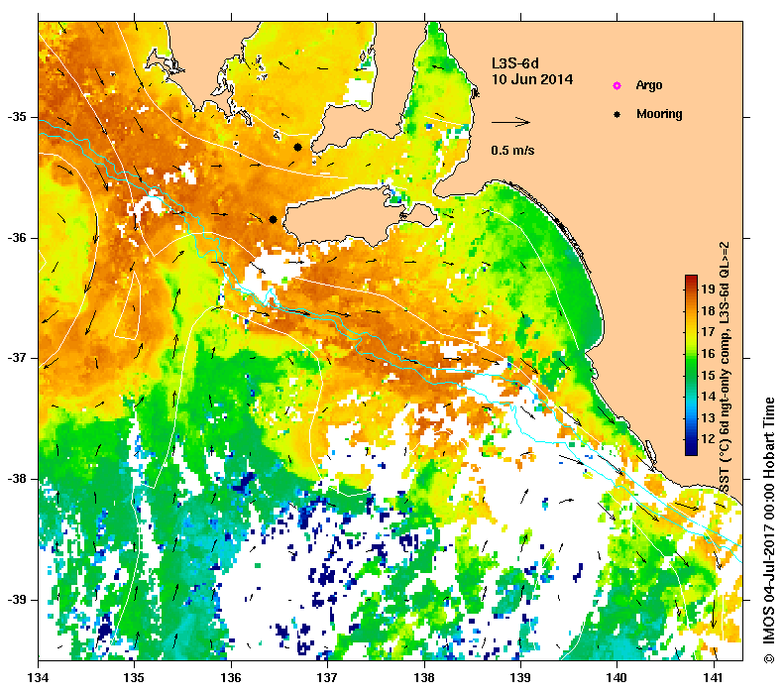Click the longitude label '138'
The width and height of the screenshot is (784, 694).
coord(424,678)
